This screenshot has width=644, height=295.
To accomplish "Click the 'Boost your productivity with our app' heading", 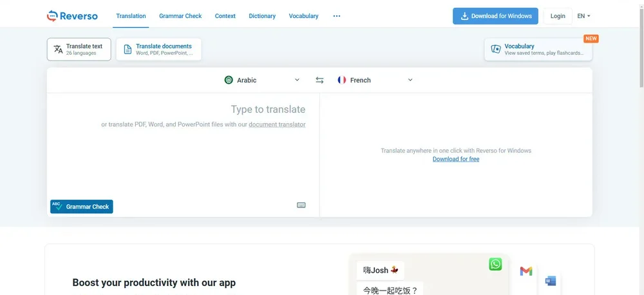I will point(154,283).
